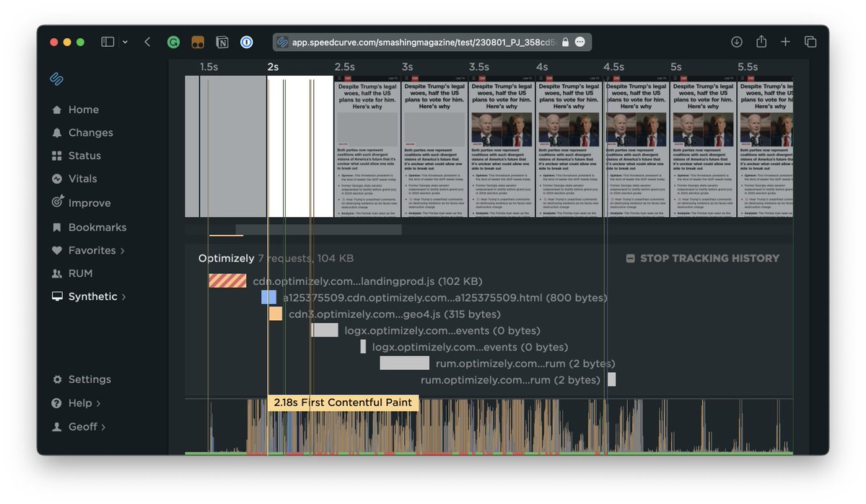This screenshot has height=504, width=866.
Task: Select the filmstrip frame at 3.5s
Action: [502, 146]
